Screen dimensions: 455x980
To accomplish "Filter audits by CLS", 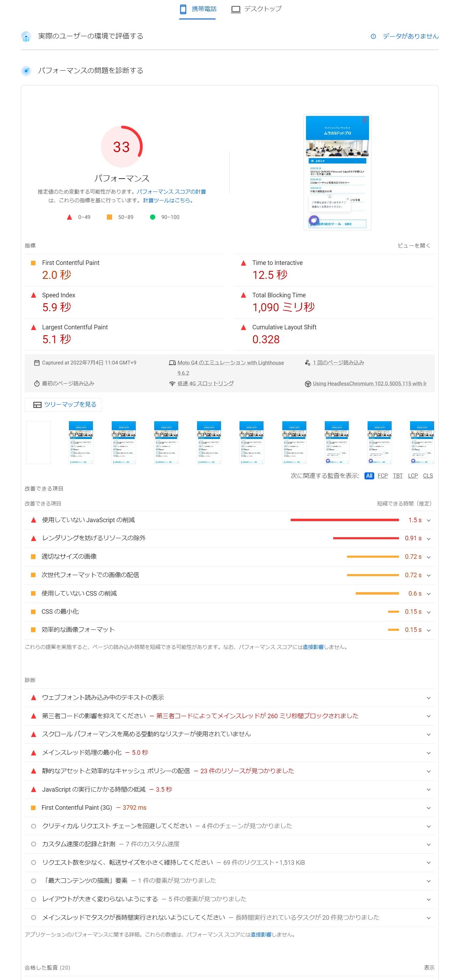I will coord(427,476).
